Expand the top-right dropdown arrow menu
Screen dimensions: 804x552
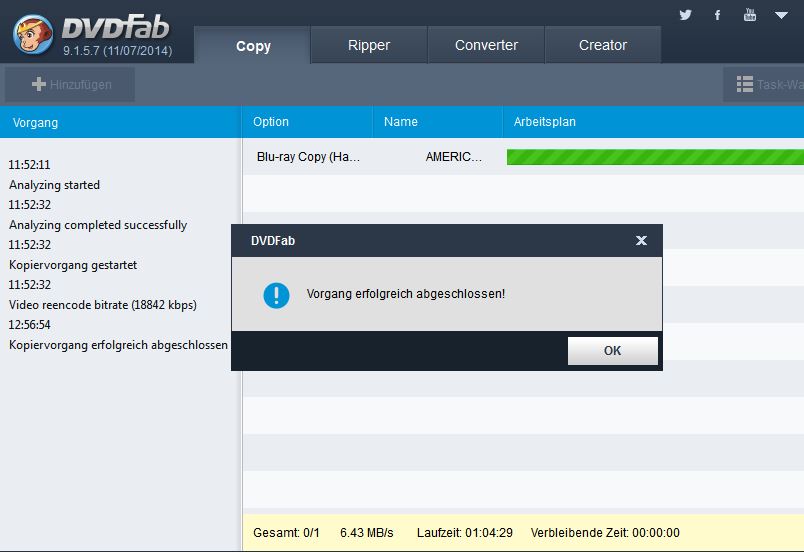[781, 15]
